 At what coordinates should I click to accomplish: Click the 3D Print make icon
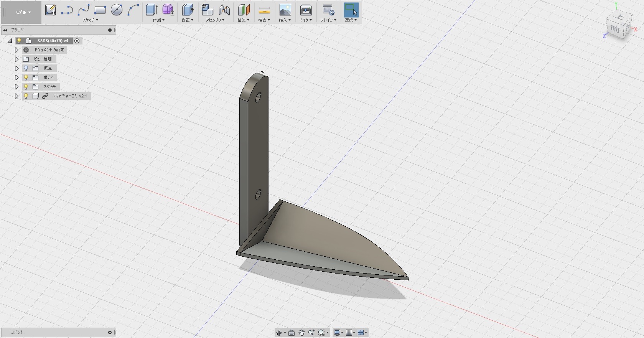click(x=306, y=10)
